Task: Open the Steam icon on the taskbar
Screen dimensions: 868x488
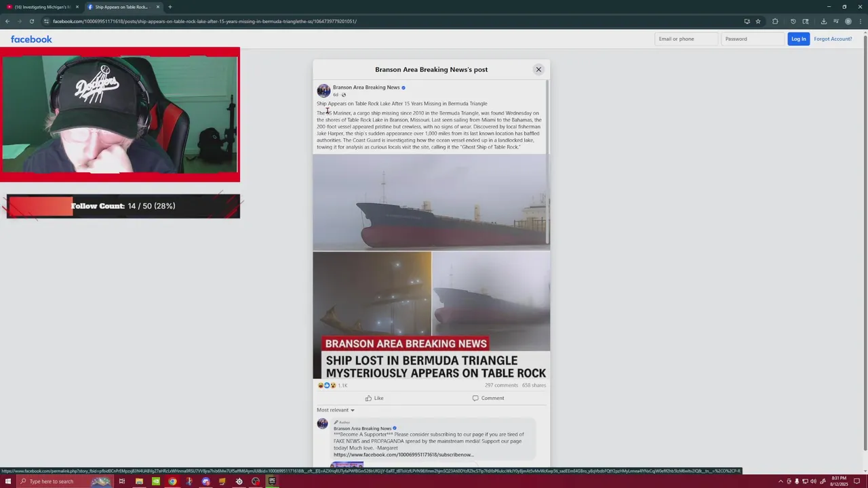Action: click(239, 481)
